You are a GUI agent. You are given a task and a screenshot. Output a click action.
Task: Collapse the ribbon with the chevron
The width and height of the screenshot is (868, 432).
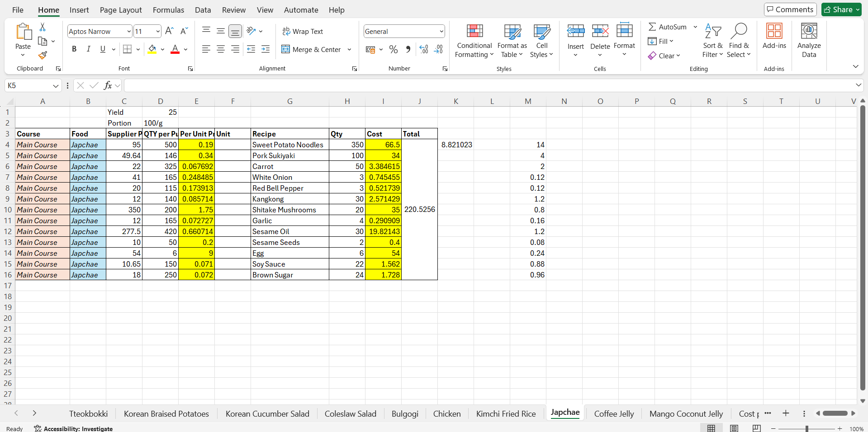tap(855, 66)
